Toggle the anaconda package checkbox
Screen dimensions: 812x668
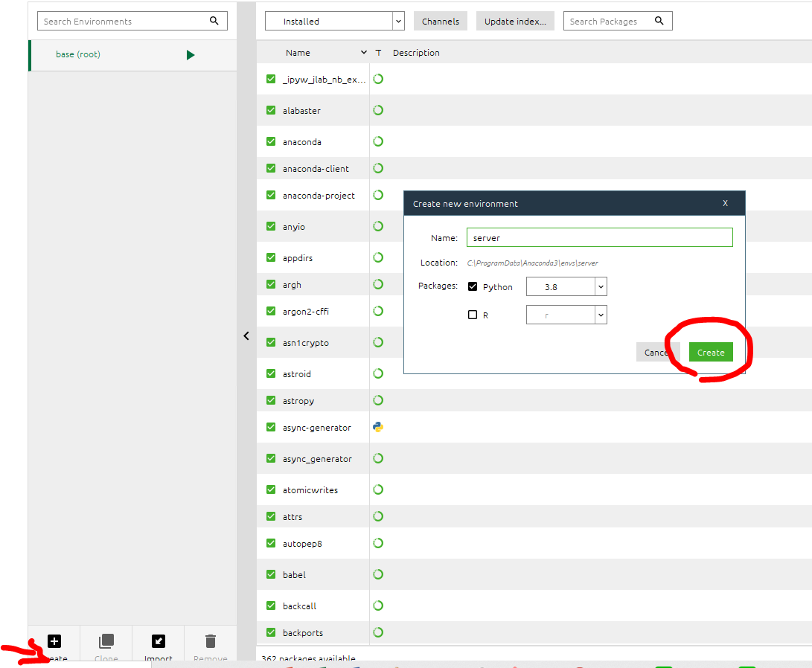tap(271, 141)
